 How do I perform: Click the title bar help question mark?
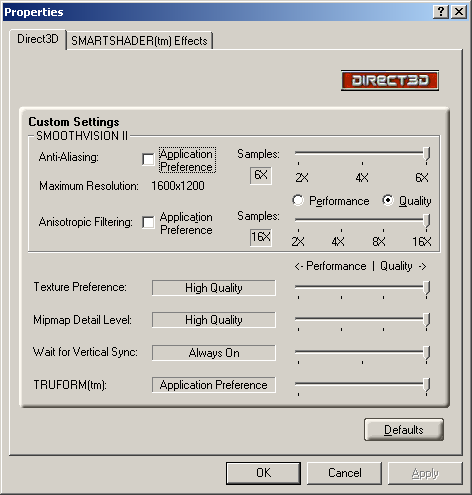(441, 12)
